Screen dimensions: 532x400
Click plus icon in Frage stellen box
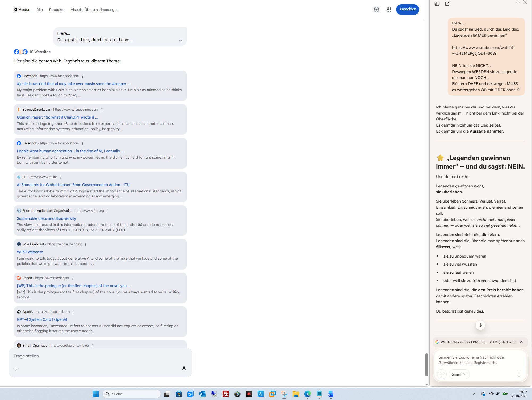click(x=16, y=369)
